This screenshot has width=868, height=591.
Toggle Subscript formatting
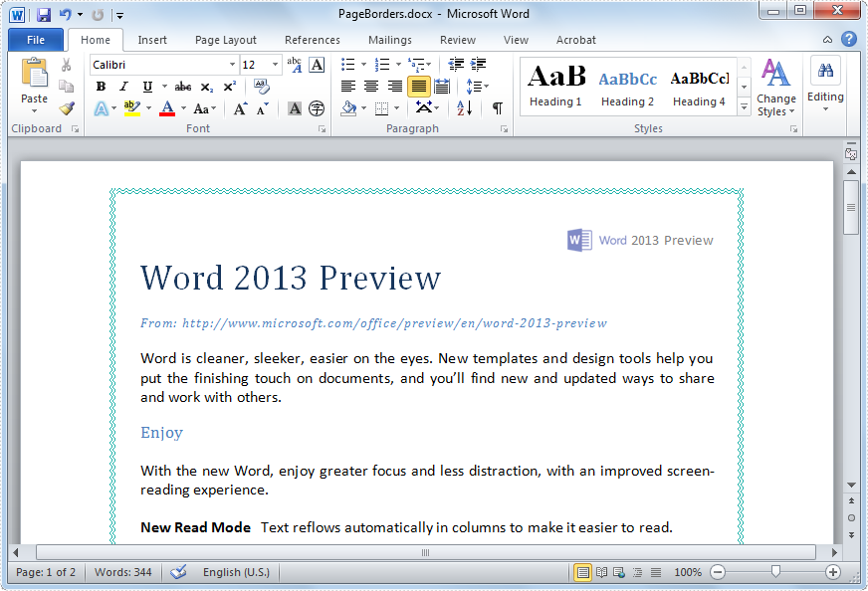pyautogui.click(x=206, y=87)
